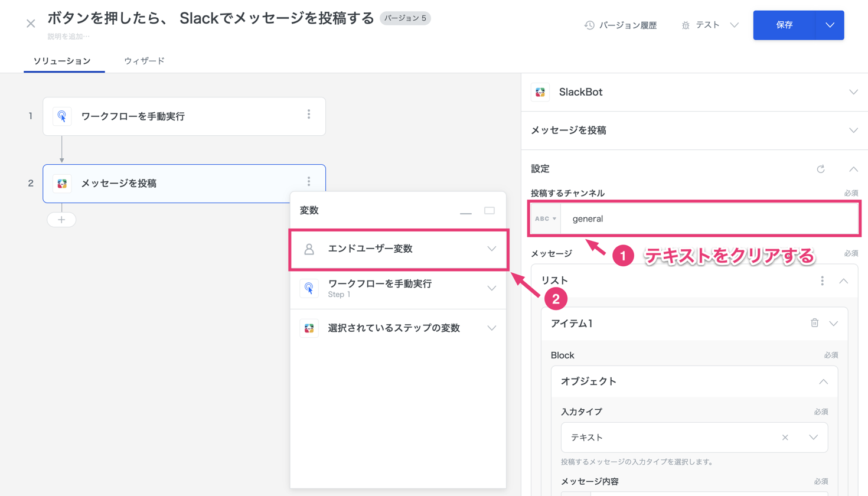This screenshot has height=496, width=868.
Task: Click the refresh icon in 設定 section
Action: [x=821, y=169]
